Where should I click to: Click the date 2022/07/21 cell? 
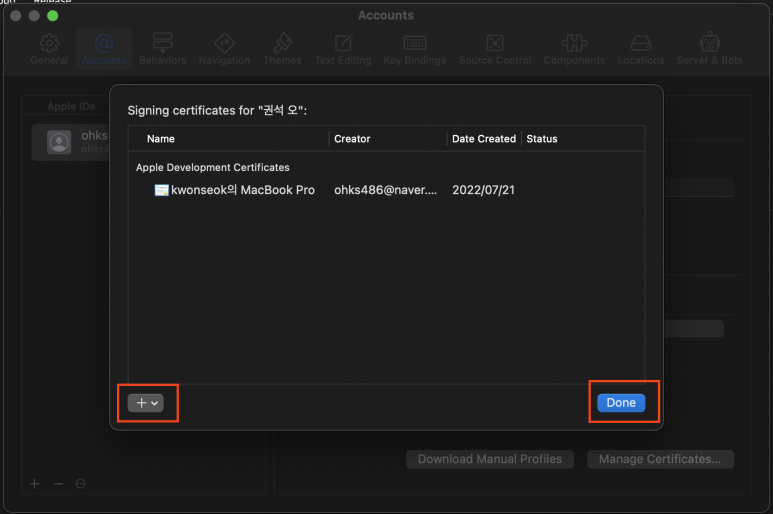pos(484,190)
